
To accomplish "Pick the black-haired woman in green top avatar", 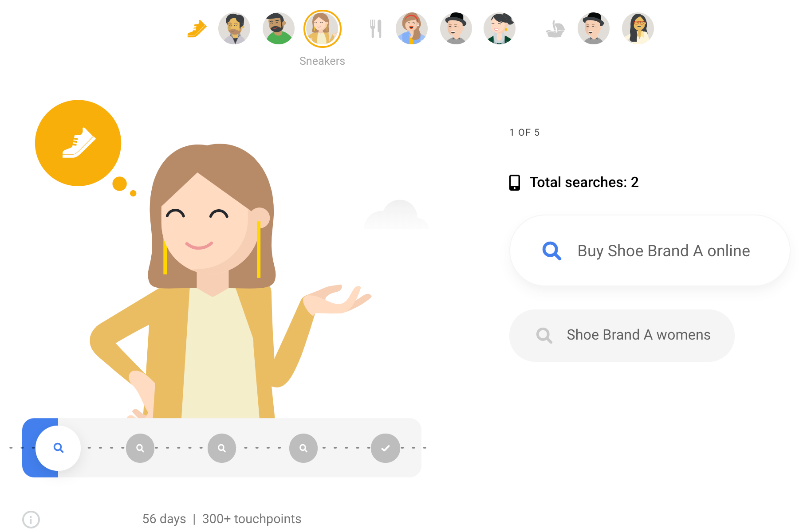I will 500,29.
